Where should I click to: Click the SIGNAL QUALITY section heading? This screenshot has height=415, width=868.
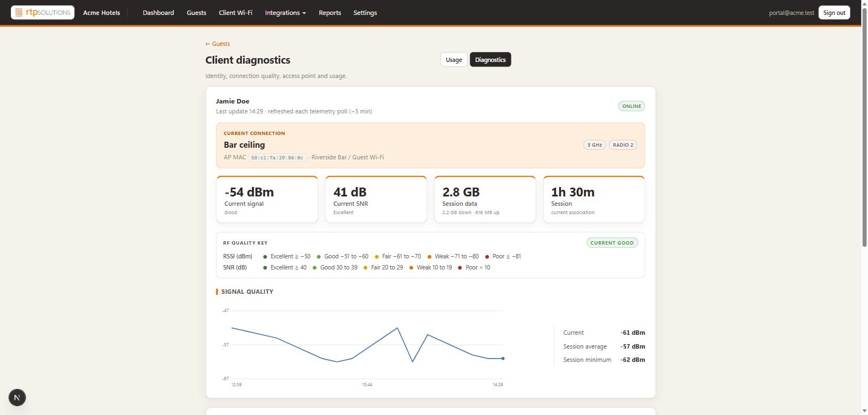click(247, 292)
